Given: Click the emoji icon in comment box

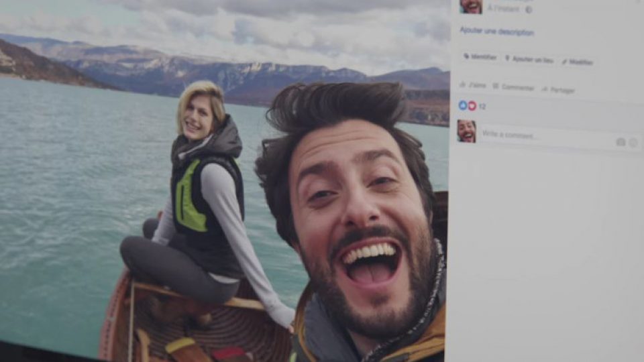Looking at the screenshot, I should point(634,142).
